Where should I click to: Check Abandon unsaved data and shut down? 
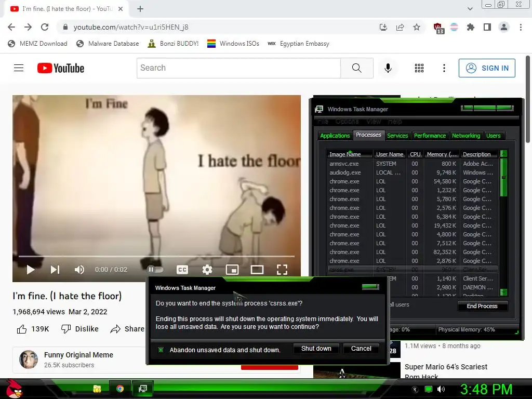tap(161, 350)
